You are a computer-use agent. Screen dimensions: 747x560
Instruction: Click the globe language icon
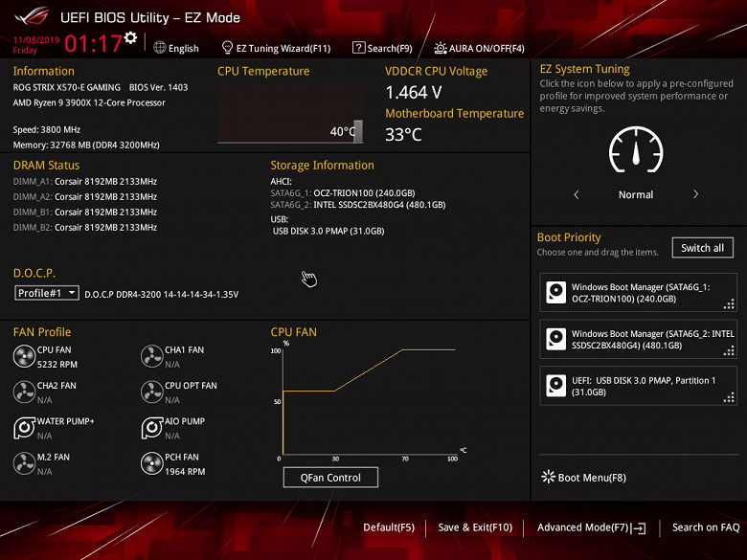pos(160,48)
